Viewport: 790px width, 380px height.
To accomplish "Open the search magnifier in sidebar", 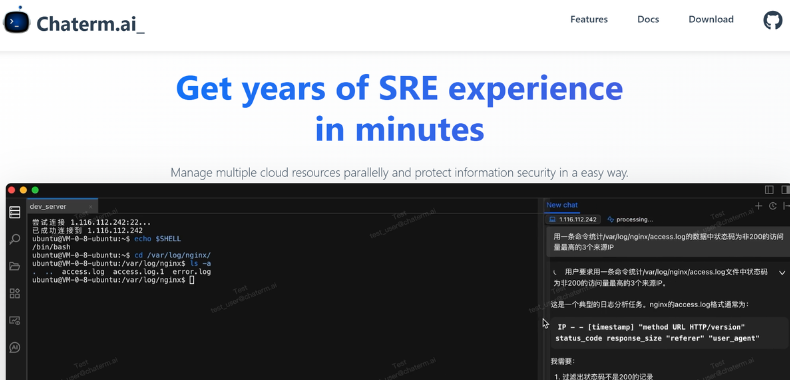I will point(15,239).
